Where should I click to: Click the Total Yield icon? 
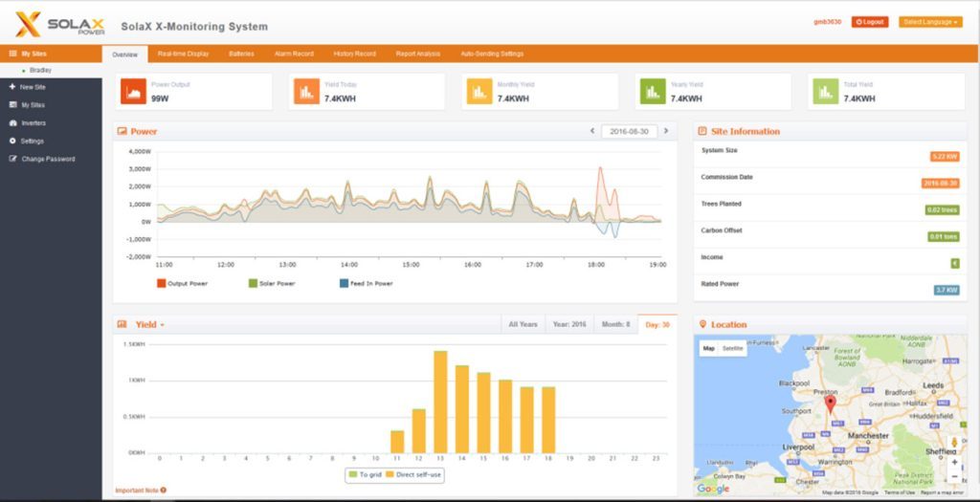pyautogui.click(x=826, y=92)
